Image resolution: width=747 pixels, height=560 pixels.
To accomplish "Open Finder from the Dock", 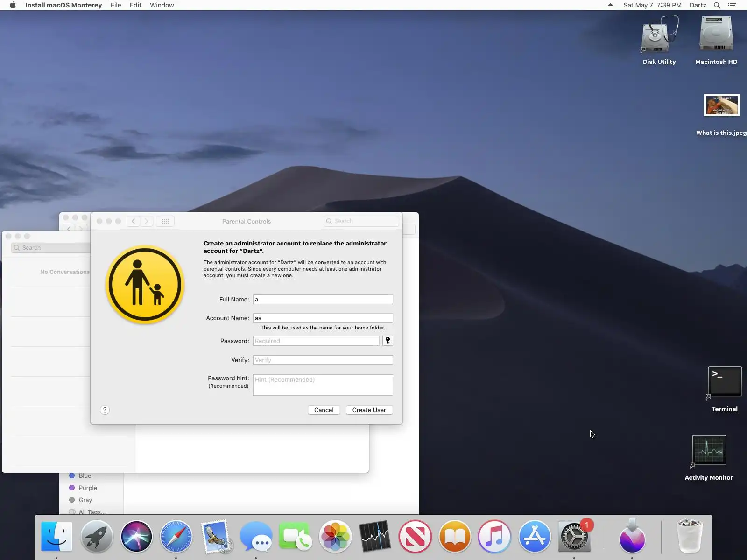I will click(56, 536).
